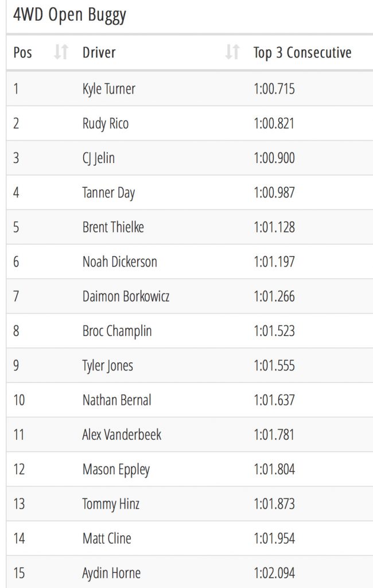The height and width of the screenshot is (588, 373).
Task: Sort by the Pos column header
Action: click(x=22, y=52)
